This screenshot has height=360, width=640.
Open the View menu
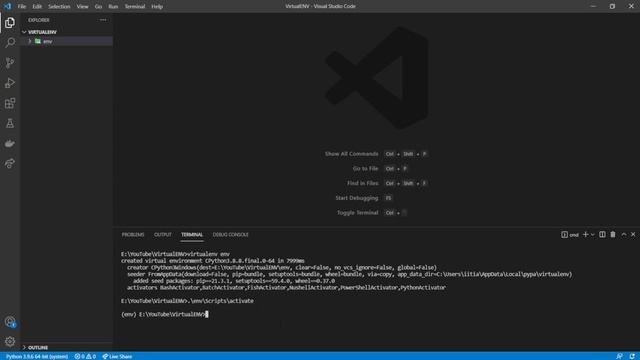point(82,7)
